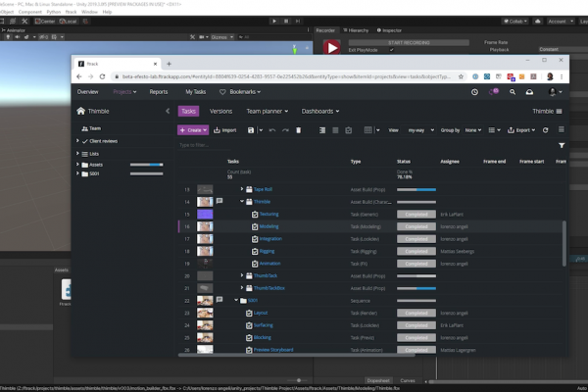Click Unity Play button
The image size is (588, 392).
[x=274, y=21]
